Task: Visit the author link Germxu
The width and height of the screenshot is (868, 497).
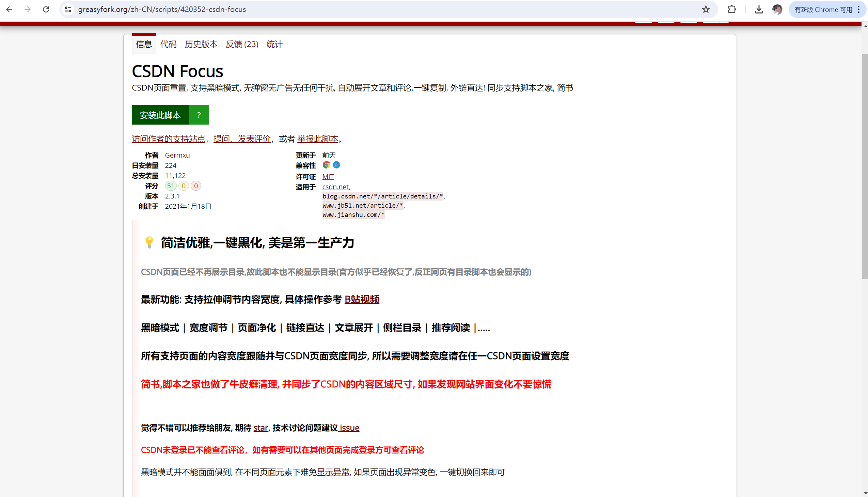Action: click(177, 155)
